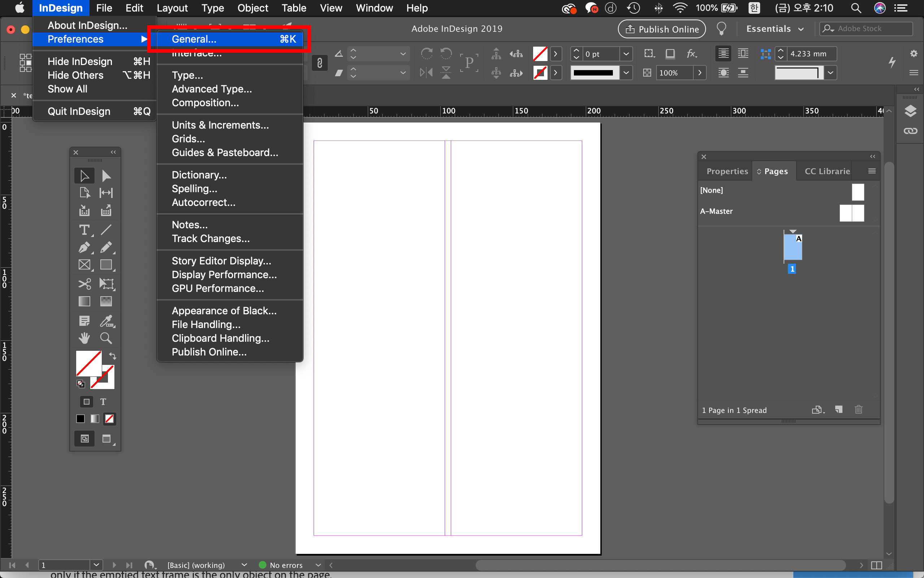
Task: Open the Layers panel icon
Action: [x=911, y=111]
